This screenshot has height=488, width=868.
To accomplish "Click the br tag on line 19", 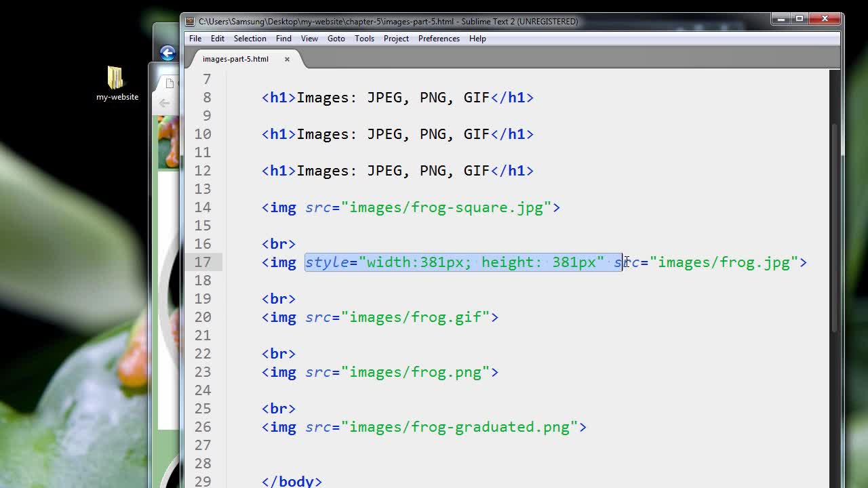I will [x=279, y=299].
